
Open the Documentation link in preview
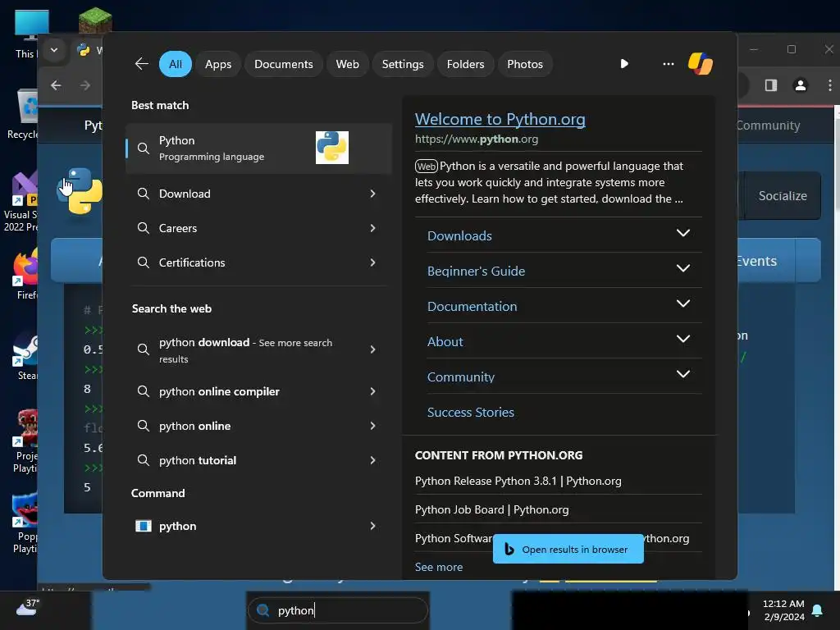point(472,307)
